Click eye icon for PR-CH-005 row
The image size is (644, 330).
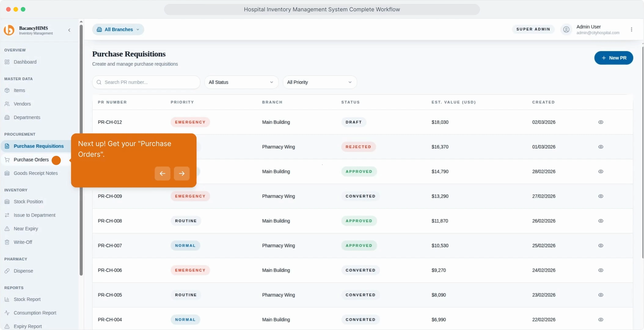point(601,295)
